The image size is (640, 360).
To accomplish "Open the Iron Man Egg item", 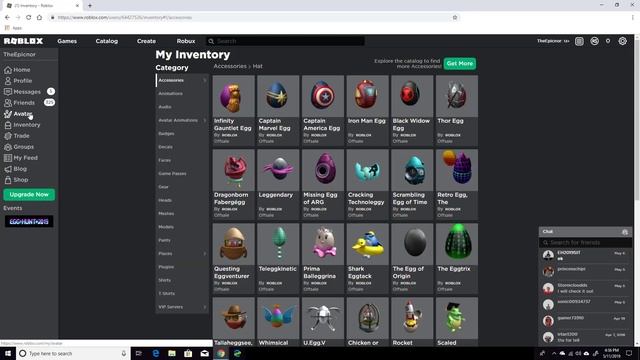I will tap(367, 110).
